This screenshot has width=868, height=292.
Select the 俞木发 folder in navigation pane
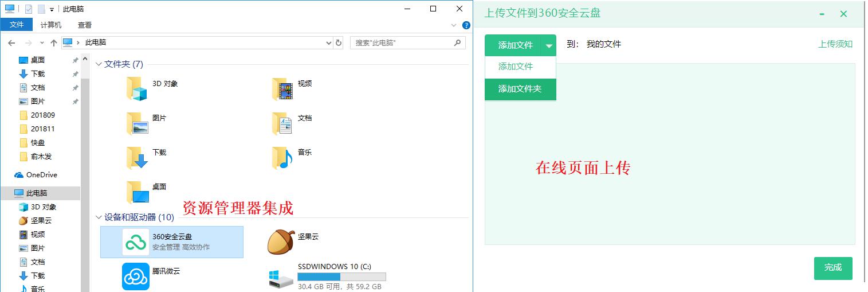point(36,157)
